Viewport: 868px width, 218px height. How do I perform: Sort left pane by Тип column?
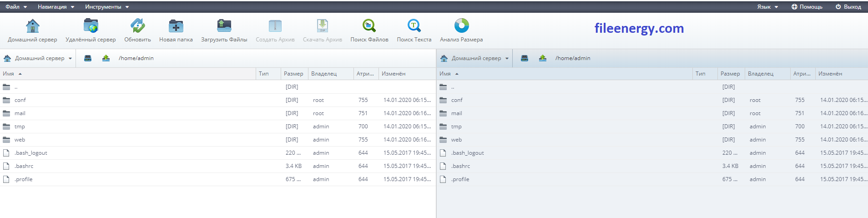pos(268,74)
